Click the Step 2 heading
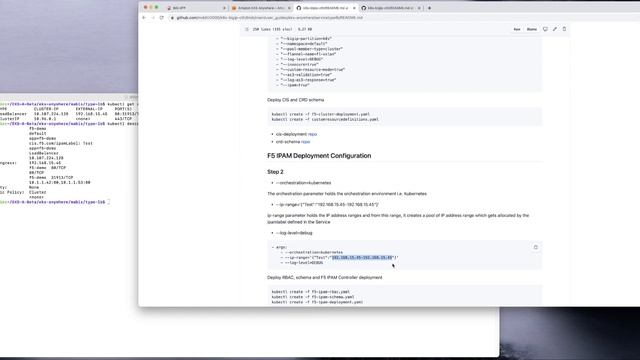640x360 pixels. point(275,172)
